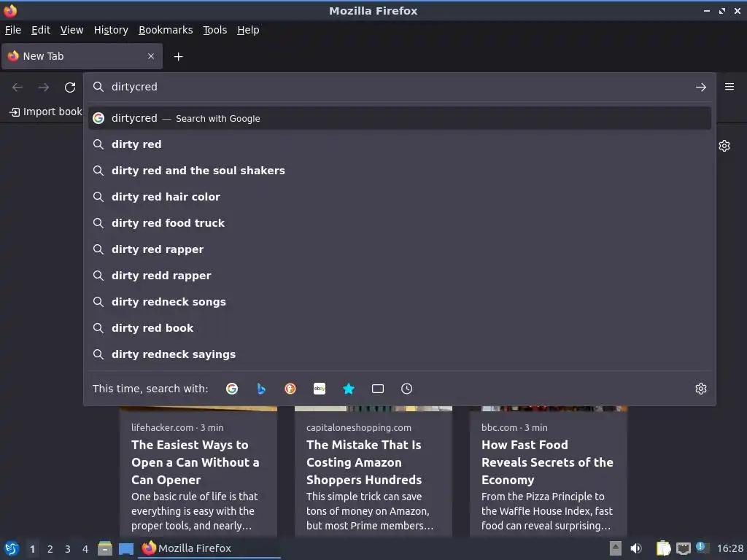Click Mozilla Firefox taskbar window button

[209, 548]
